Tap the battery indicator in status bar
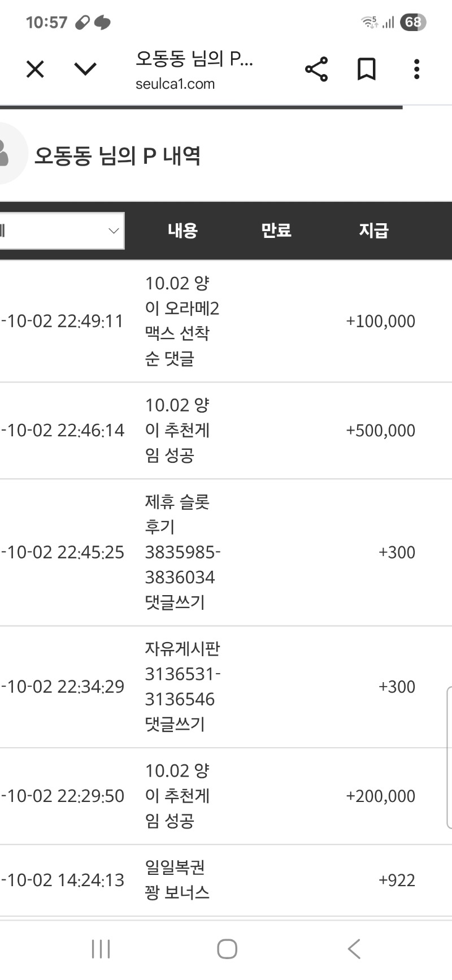The width and height of the screenshot is (452, 980). pos(413,22)
